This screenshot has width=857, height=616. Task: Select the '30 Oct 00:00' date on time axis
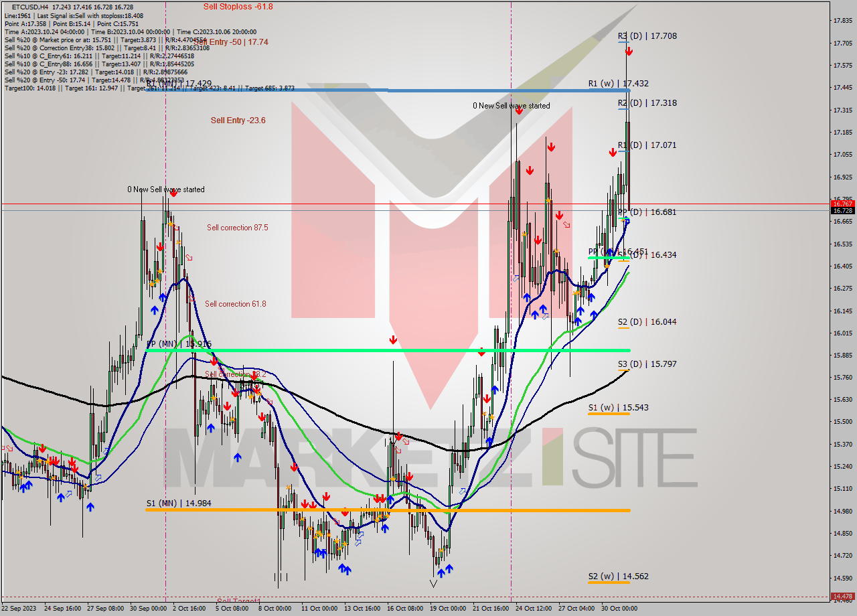pos(619,609)
